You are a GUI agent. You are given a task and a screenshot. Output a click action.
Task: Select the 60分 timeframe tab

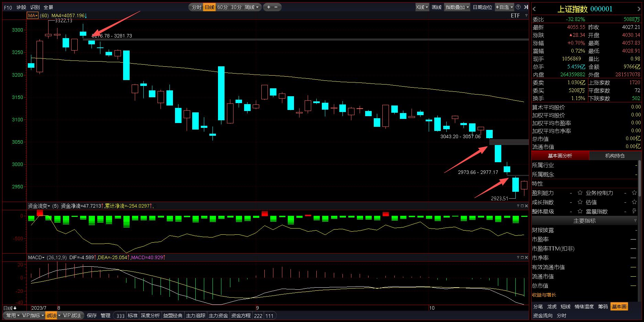click(222, 7)
